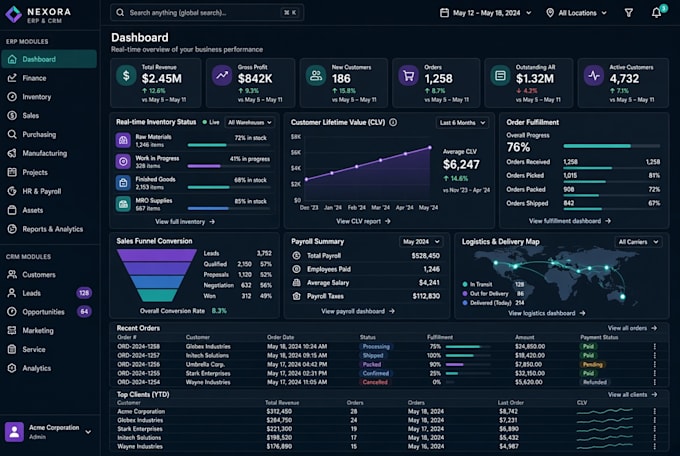Open row menu for ORD-2024-1258

coord(654,347)
